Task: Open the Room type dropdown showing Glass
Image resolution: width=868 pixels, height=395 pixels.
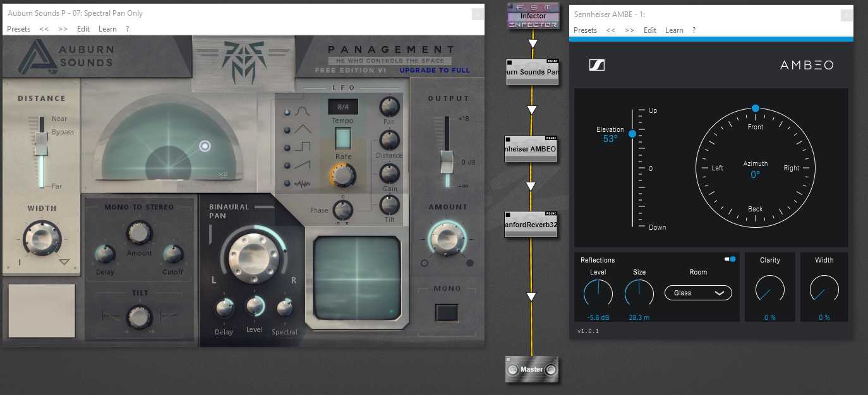Action: (x=698, y=293)
